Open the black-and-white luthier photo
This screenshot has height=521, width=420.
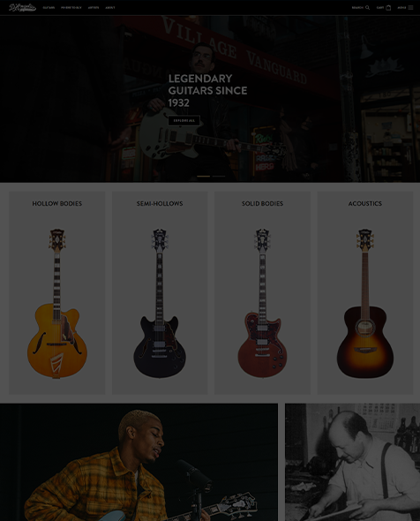coord(352,462)
